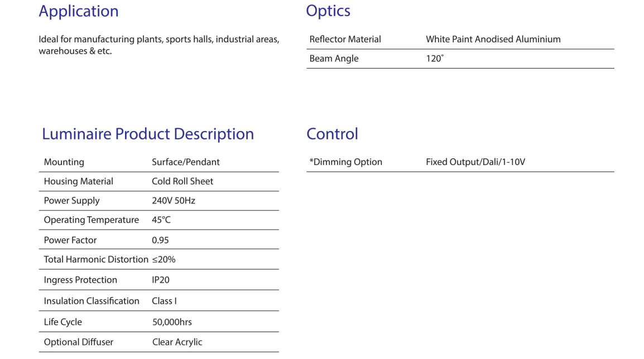This screenshot has width=644, height=359.
Task: Select the Beam Angle label
Action: pos(334,59)
